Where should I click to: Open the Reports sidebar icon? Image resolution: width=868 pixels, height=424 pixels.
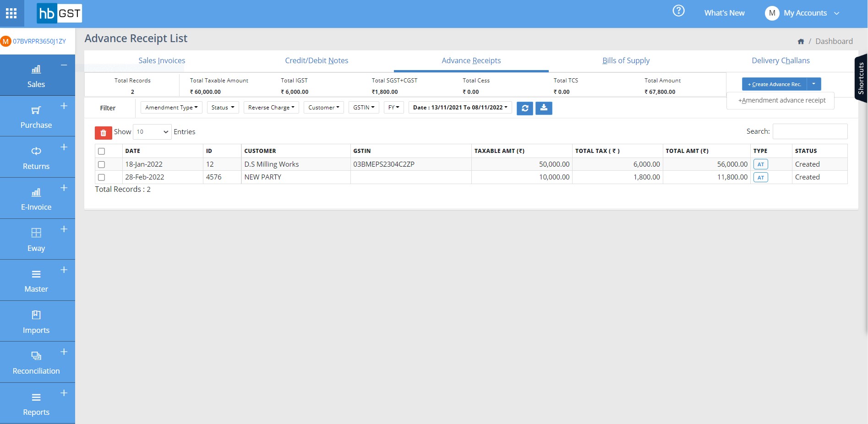click(36, 397)
